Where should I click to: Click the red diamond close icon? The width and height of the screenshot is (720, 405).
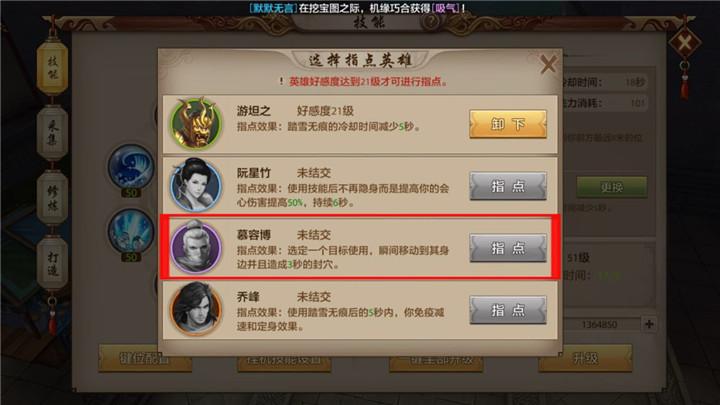point(685,43)
